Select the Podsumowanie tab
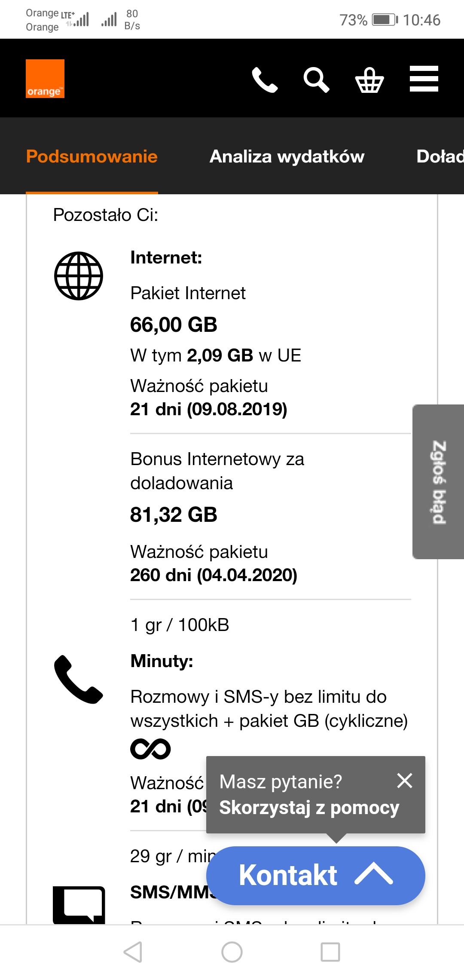 click(x=92, y=156)
